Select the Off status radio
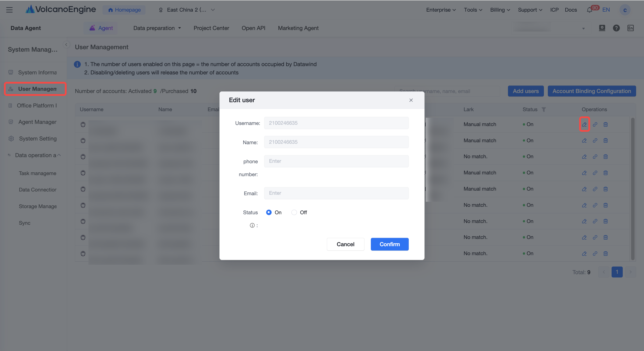Image resolution: width=644 pixels, height=351 pixels. [294, 212]
